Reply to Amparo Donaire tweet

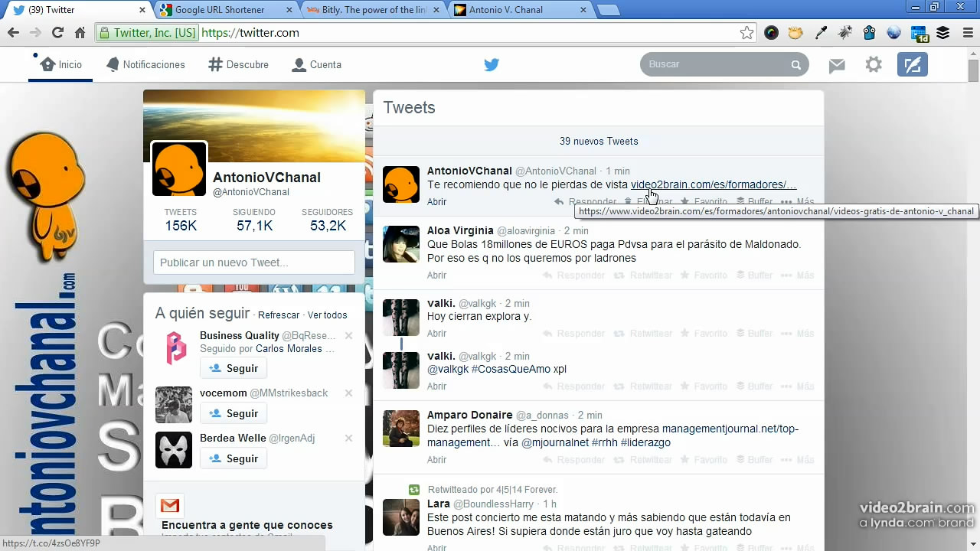[x=573, y=460]
